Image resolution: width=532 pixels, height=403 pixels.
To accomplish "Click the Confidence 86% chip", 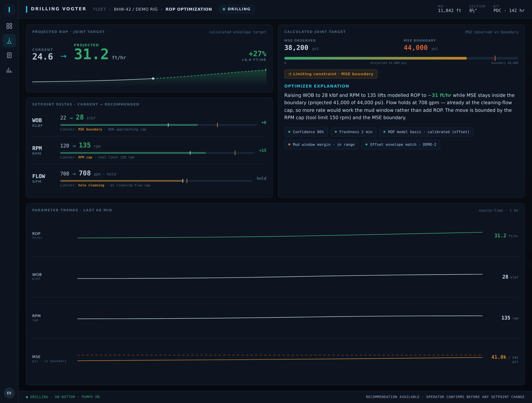I will click(x=306, y=132).
